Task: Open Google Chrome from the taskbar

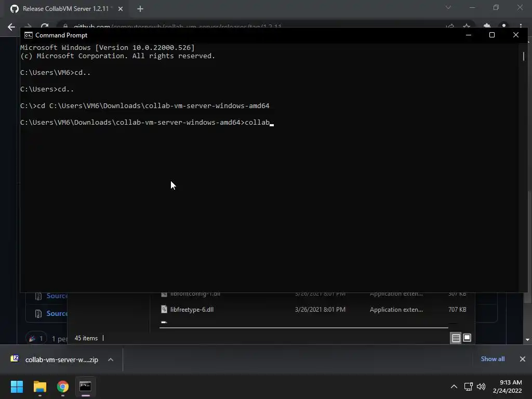Action: tap(63, 387)
